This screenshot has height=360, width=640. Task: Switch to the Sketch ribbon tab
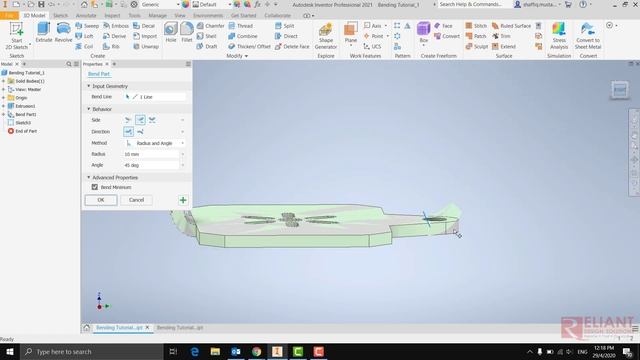(60, 16)
